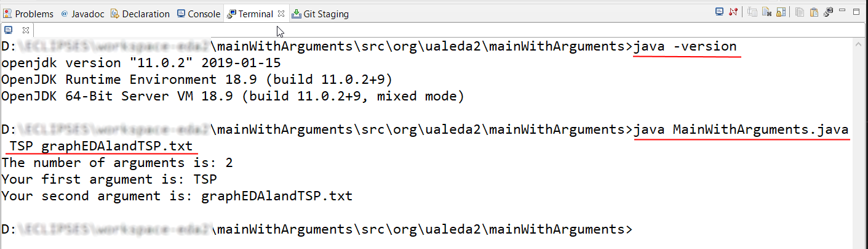
Task: Show the Declaration tab
Action: coord(140,14)
